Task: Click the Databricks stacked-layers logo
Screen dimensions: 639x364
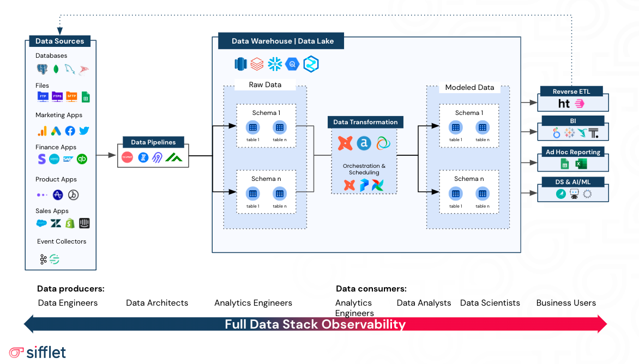Action: point(257,64)
